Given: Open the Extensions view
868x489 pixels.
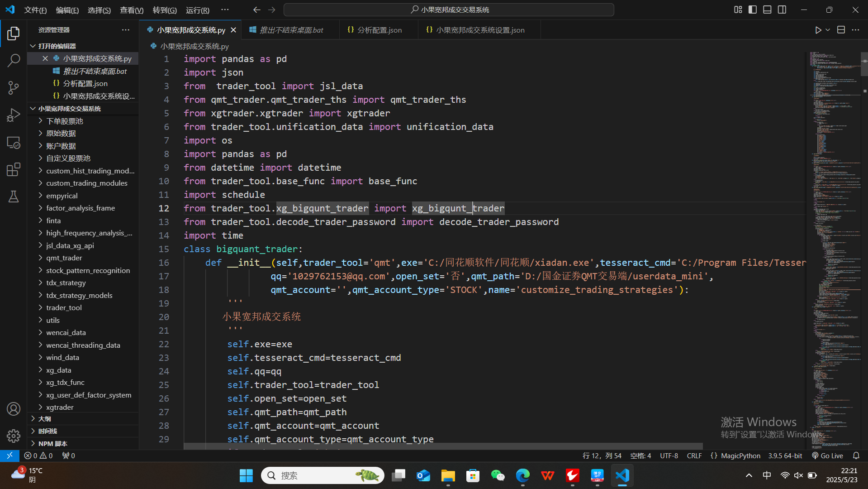Looking at the screenshot, I should pos(14,169).
